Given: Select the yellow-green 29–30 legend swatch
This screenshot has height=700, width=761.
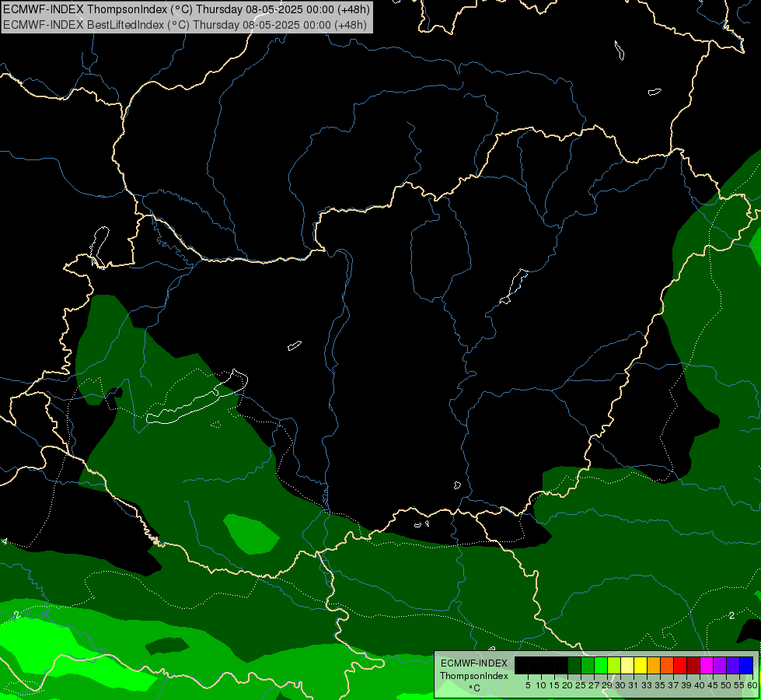Looking at the screenshot, I should pyautogui.click(x=614, y=665).
